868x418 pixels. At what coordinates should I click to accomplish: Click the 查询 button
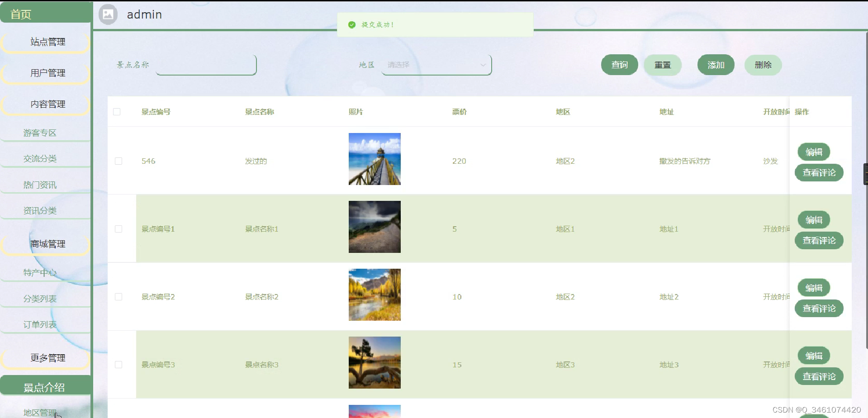pyautogui.click(x=620, y=65)
